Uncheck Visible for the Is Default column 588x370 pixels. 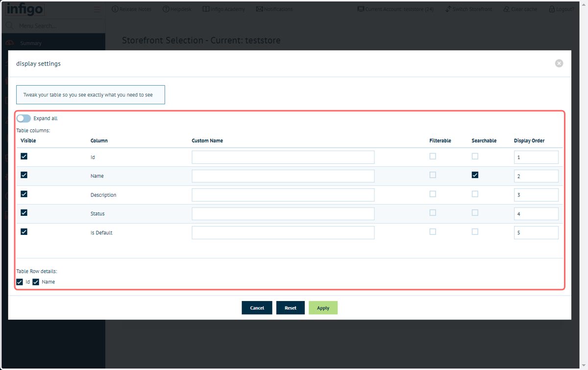click(x=24, y=231)
